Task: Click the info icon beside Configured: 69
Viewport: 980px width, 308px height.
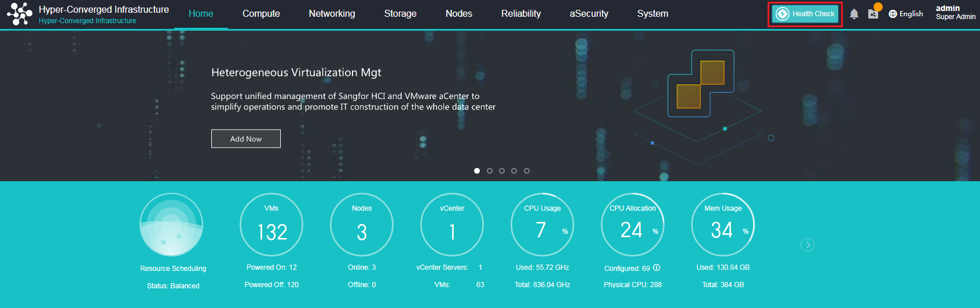Action: [656, 268]
